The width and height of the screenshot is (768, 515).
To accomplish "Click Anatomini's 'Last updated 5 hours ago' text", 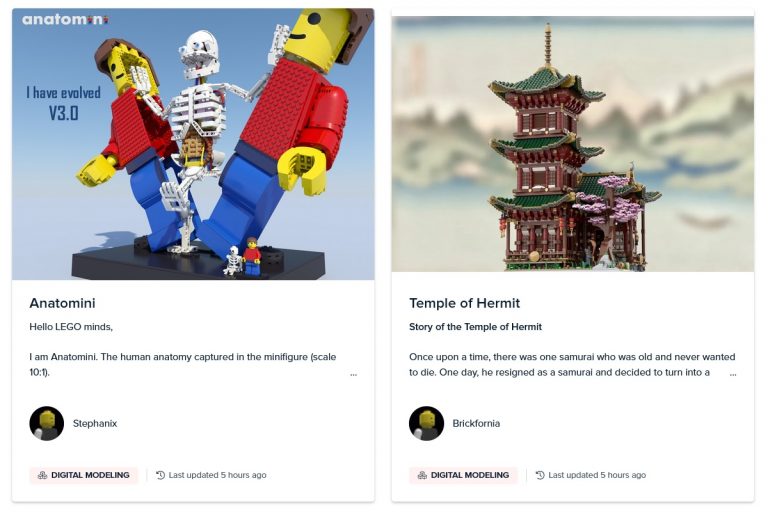I will pos(217,475).
